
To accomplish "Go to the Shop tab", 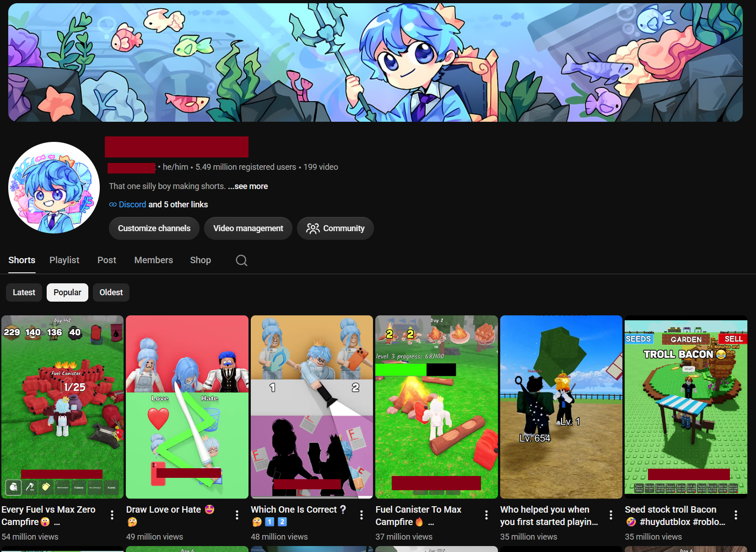I will (x=200, y=260).
